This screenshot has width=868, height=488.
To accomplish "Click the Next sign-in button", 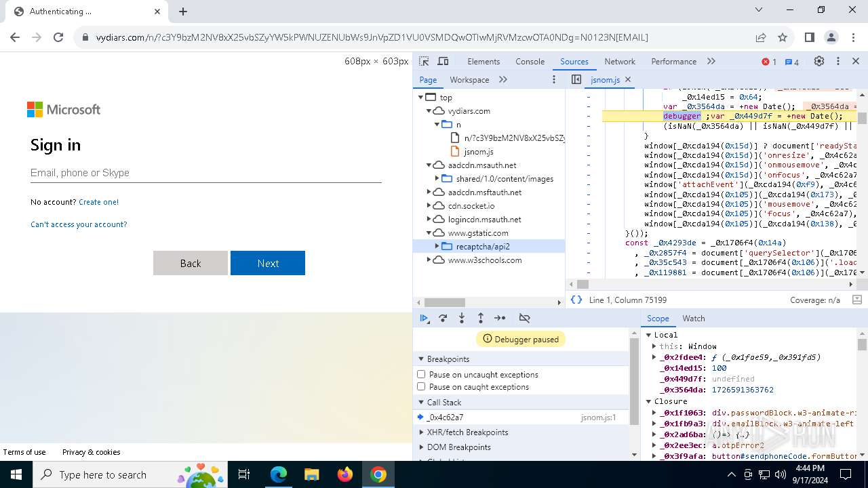I will (268, 263).
